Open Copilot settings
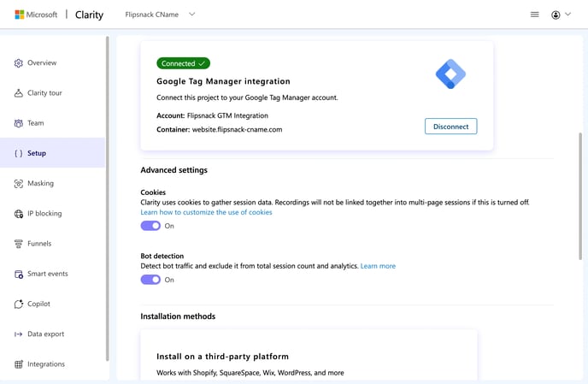The image size is (588, 384). [x=52, y=304]
